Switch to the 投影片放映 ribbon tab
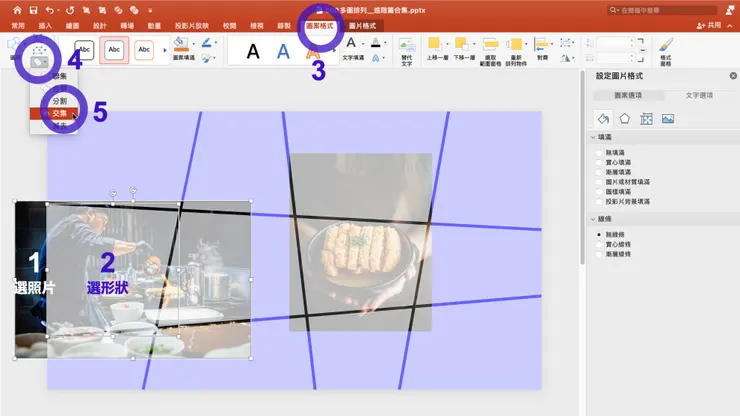Image resolution: width=740 pixels, height=416 pixels. click(x=192, y=25)
